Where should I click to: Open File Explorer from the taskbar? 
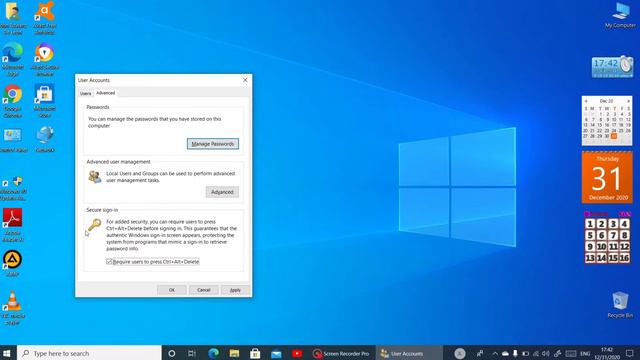234,353
